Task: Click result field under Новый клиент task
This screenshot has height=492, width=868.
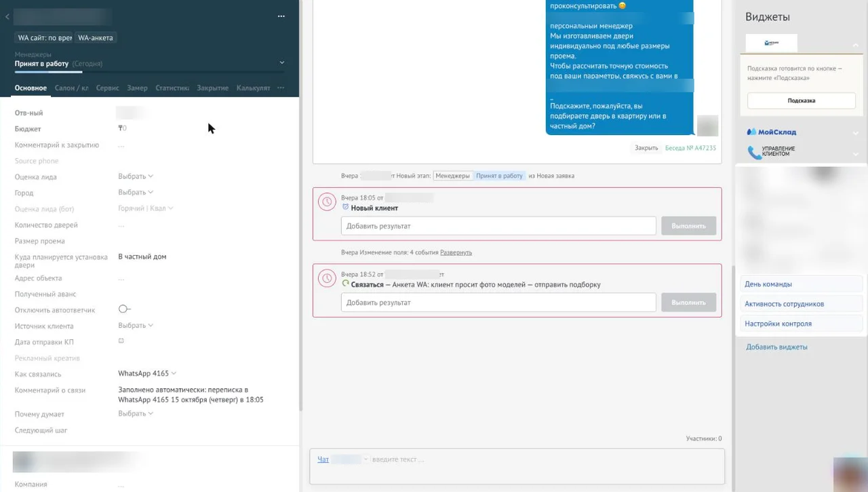Action: 498,226
